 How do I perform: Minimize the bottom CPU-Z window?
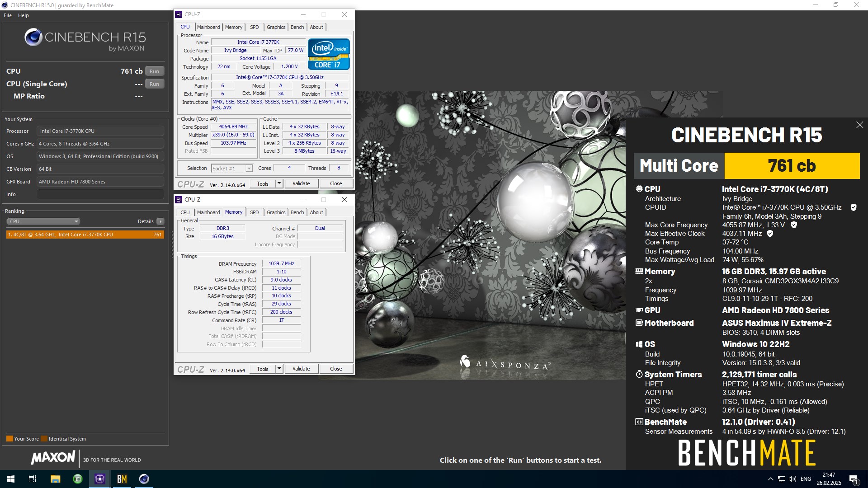point(303,200)
